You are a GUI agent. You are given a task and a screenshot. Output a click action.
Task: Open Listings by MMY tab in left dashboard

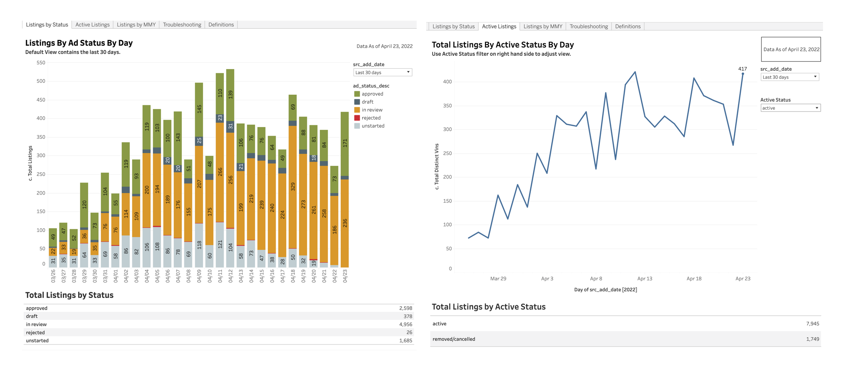136,25
